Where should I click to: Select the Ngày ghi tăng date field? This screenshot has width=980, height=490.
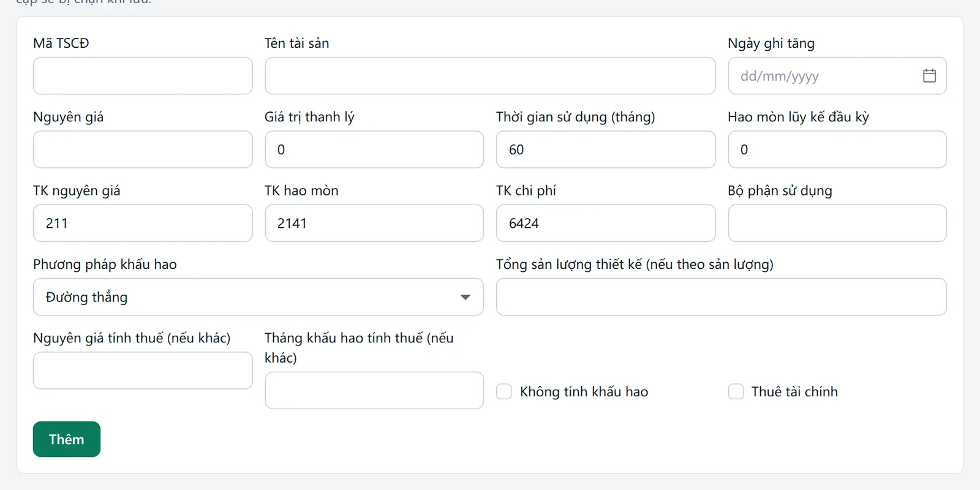pyautogui.click(x=837, y=76)
